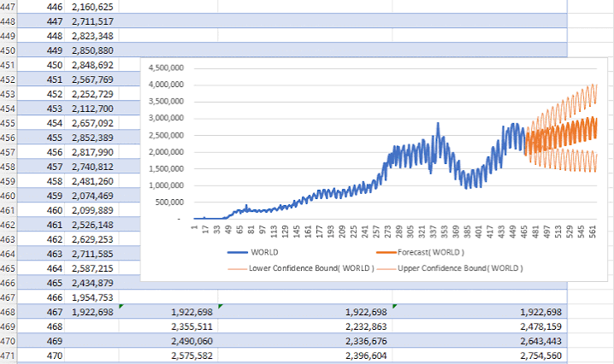Screen dimensions: 614x364
Task: Click the 4,500,000 vertical axis label
Action: [166, 68]
